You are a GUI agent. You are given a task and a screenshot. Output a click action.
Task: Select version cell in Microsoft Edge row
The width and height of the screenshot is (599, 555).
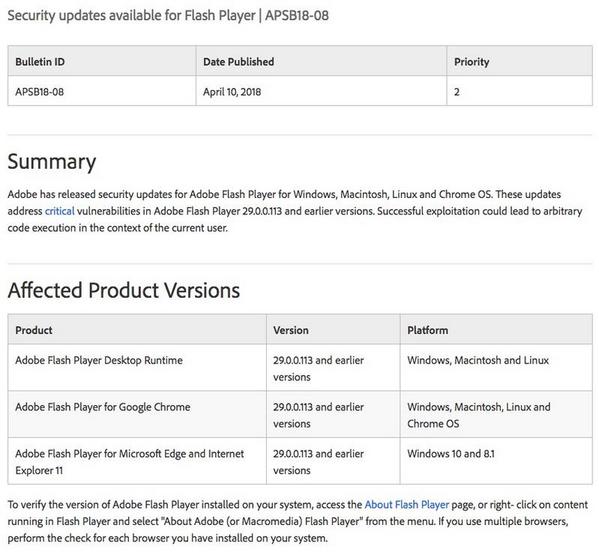point(333,461)
